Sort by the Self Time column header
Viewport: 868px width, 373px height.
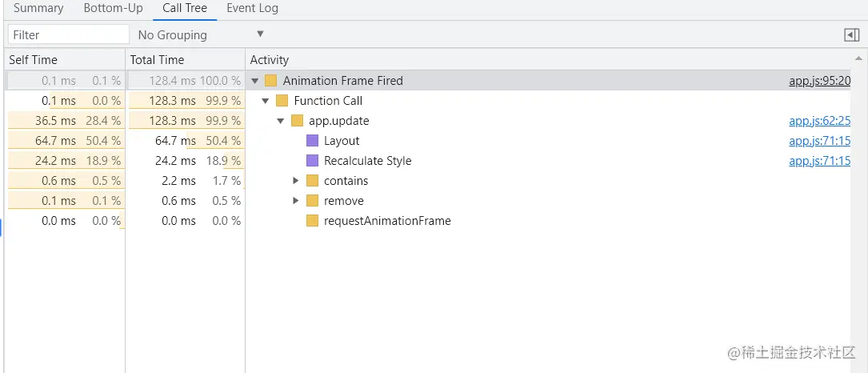[x=34, y=60]
